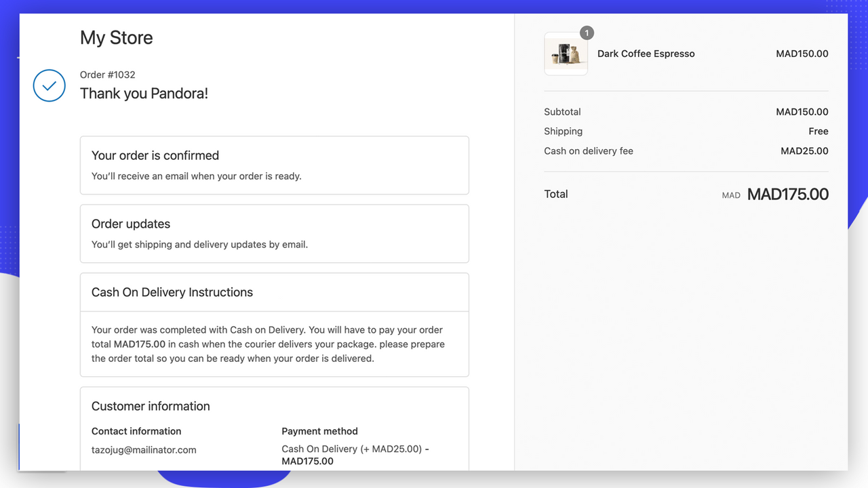Click the Cash On Delivery Instructions heading
Viewport: 868px width, 488px height.
pyautogui.click(x=172, y=292)
